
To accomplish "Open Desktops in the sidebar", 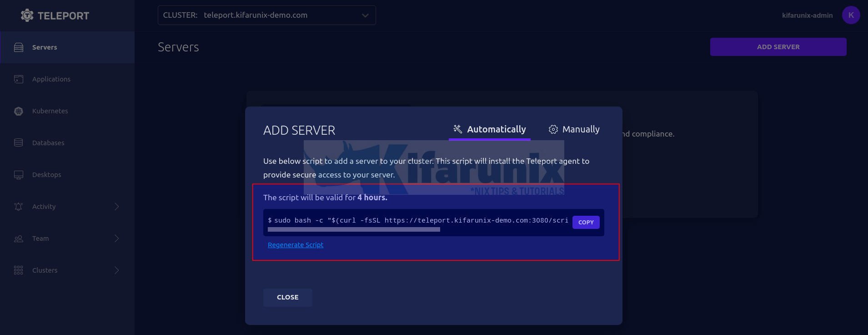I will pos(67,175).
